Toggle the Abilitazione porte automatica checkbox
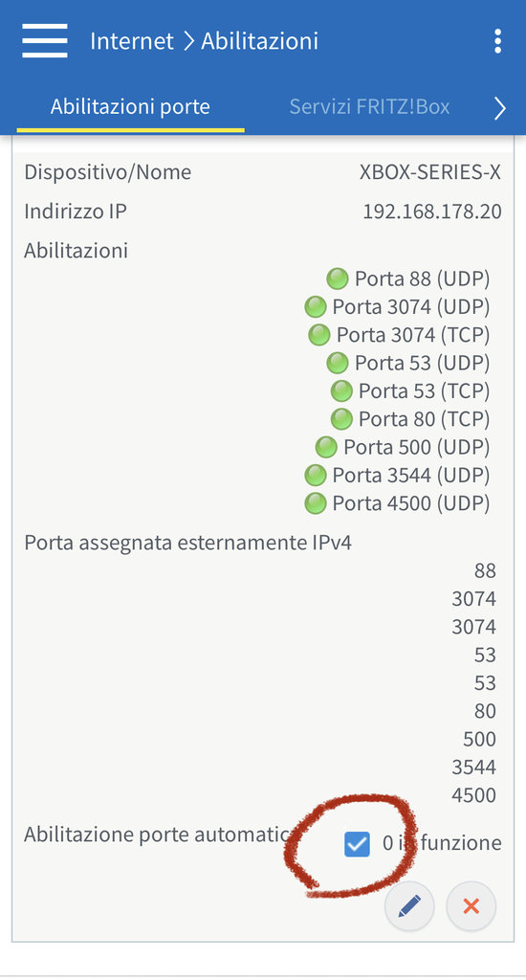The height and width of the screenshot is (980, 526). click(x=357, y=844)
